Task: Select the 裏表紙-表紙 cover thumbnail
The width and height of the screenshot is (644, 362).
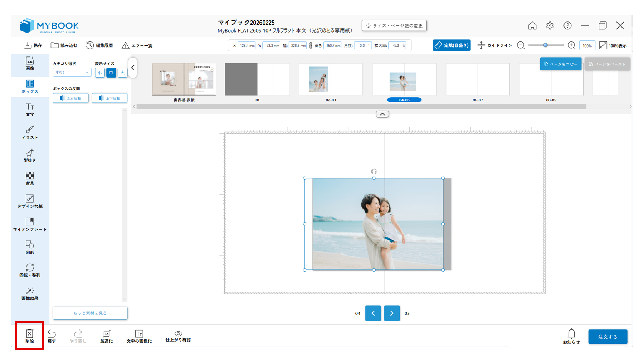Action: pos(184,79)
